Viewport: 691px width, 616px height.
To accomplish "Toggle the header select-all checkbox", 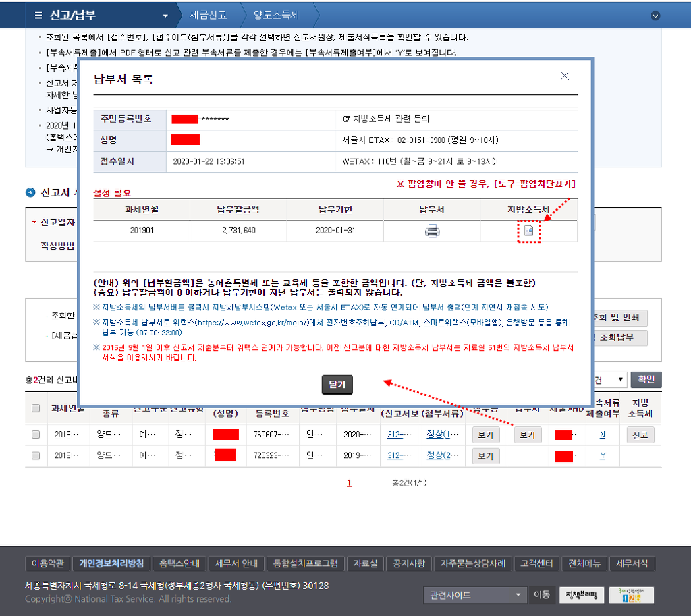I will click(36, 408).
